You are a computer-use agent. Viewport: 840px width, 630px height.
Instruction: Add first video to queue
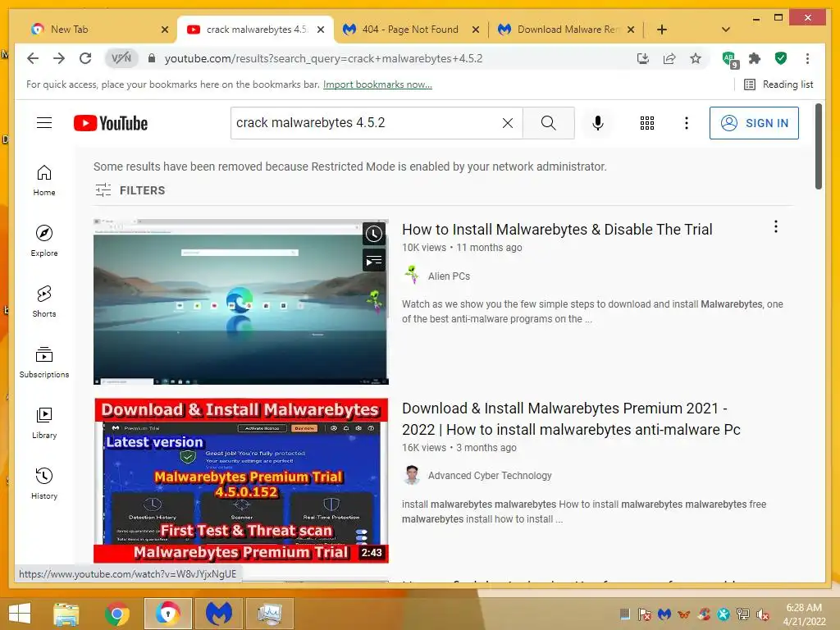pyautogui.click(x=374, y=261)
